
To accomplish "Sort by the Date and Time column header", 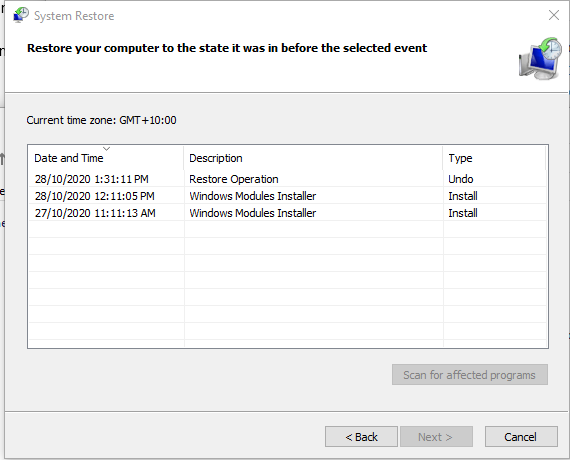I will pos(106,158).
